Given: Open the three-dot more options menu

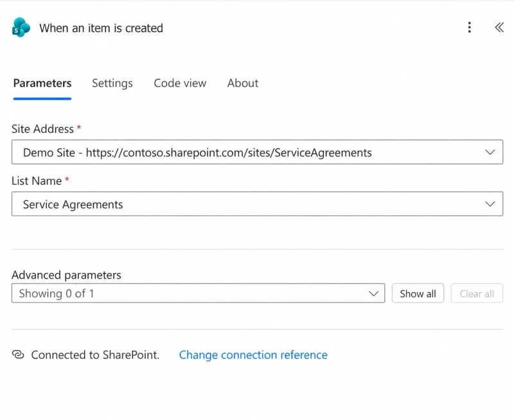Looking at the screenshot, I should point(470,27).
